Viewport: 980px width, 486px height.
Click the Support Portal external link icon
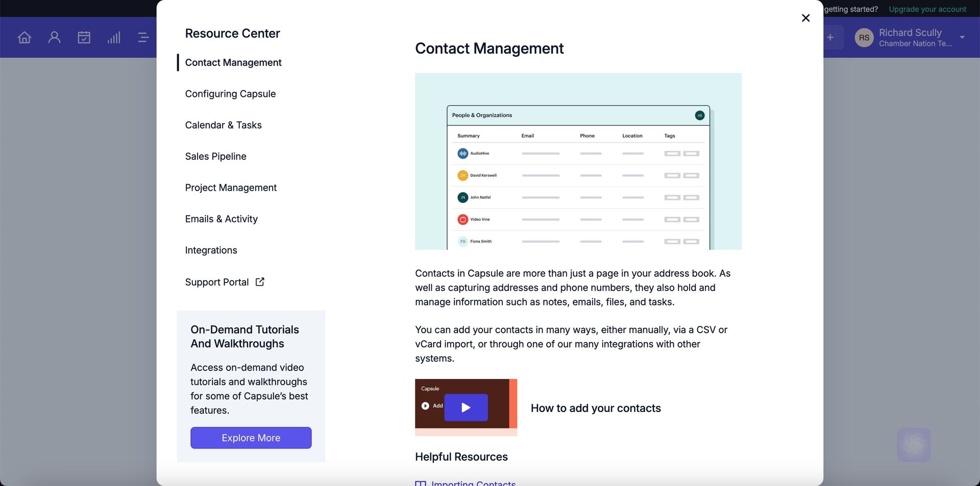[x=260, y=282]
